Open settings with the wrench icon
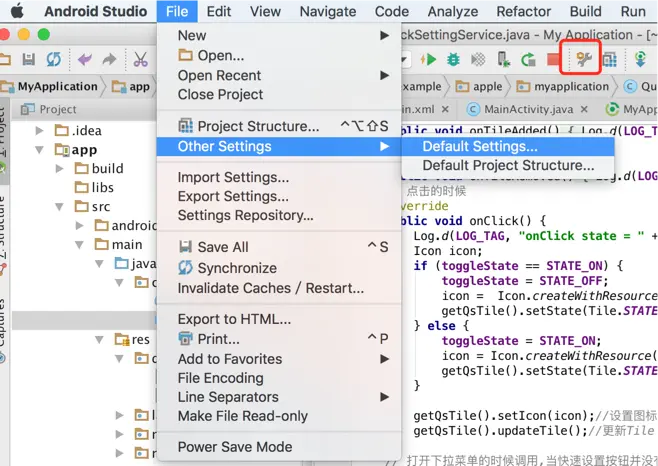658x466 pixels. click(583, 59)
